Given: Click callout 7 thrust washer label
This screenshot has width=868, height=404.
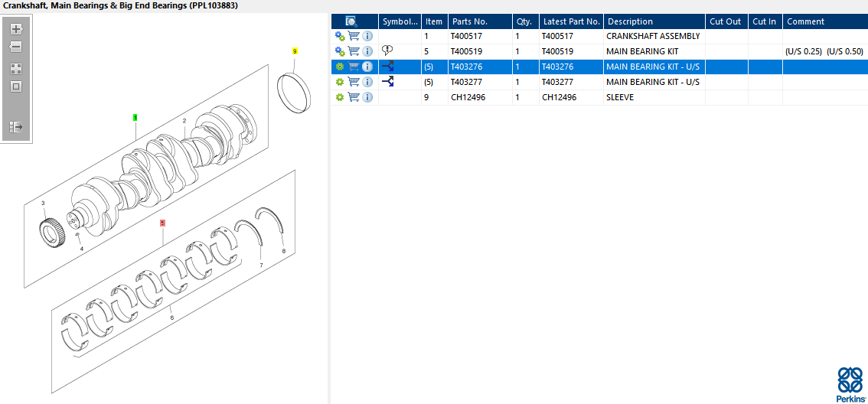Looking at the screenshot, I should coord(261,266).
